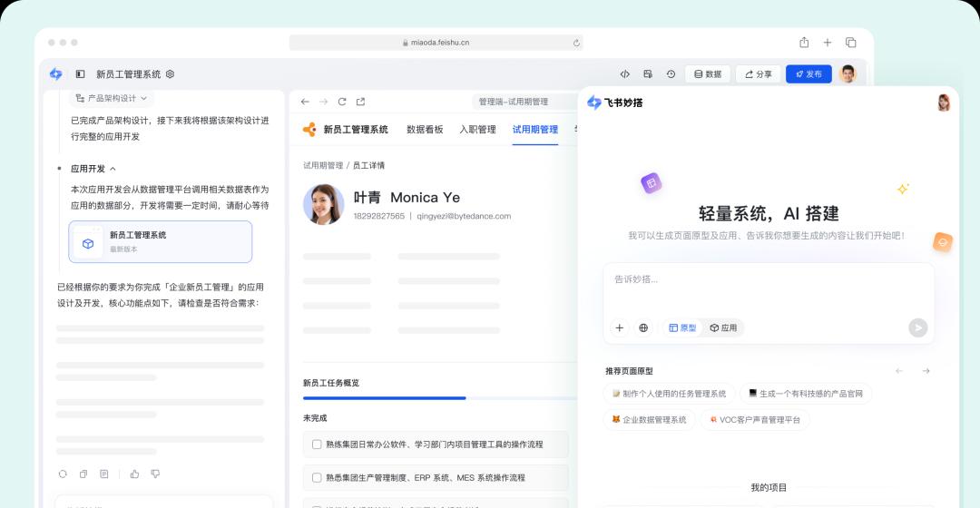Switch to 入职管理 tab
Viewport: 980px width, 508px height.
(x=477, y=130)
